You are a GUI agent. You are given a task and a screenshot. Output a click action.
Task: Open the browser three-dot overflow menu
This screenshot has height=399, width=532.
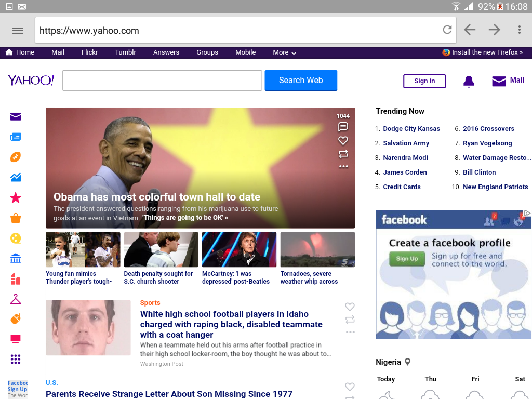519,30
